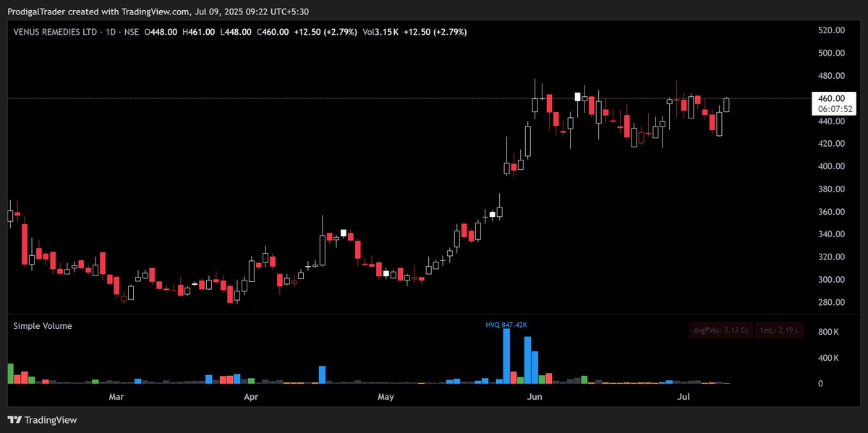Click the 400.00 price axis label
Image resolution: width=868 pixels, height=433 pixels.
pos(831,166)
